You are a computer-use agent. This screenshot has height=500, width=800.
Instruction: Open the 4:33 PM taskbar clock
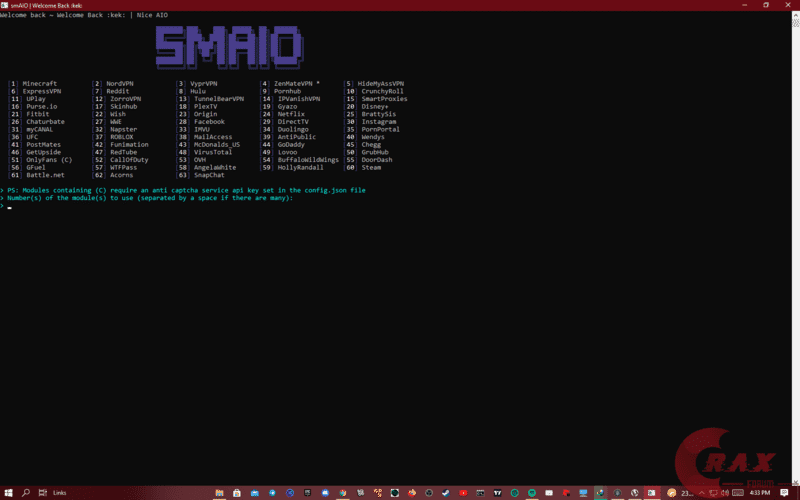click(x=760, y=493)
